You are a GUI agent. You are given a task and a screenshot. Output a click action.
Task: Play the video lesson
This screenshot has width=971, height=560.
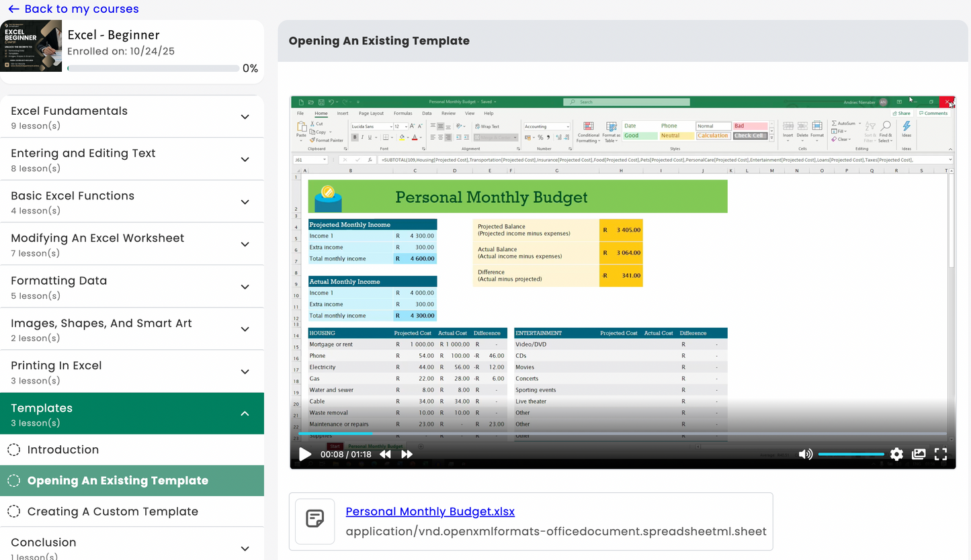[305, 454]
